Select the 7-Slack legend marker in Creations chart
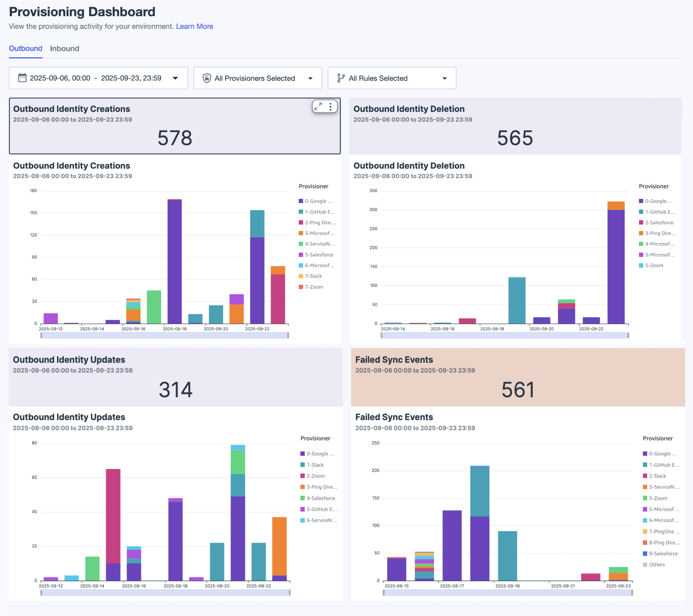 [301, 276]
